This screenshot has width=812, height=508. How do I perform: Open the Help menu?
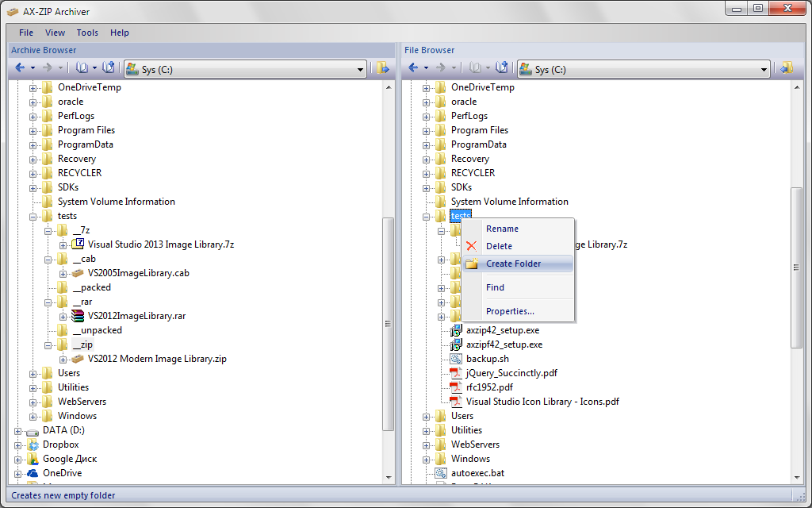coord(119,33)
